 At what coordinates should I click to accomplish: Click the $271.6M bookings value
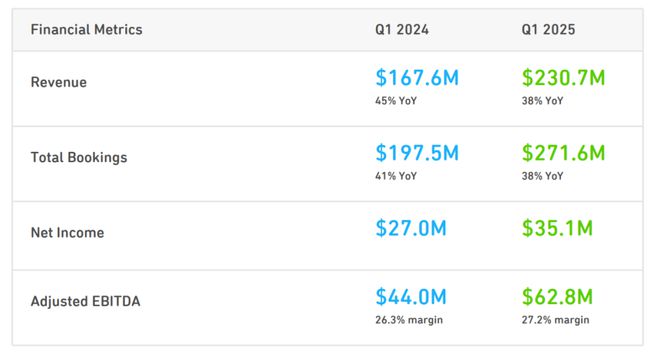564,153
